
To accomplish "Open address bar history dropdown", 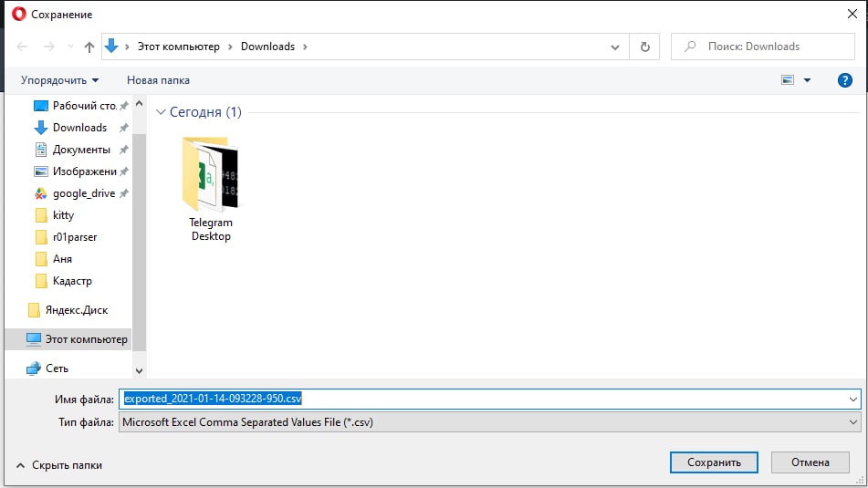I will [614, 47].
